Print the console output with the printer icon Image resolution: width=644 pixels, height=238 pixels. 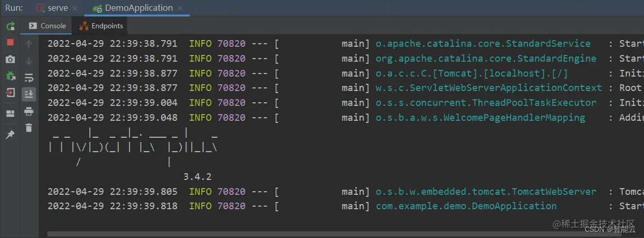[29, 111]
